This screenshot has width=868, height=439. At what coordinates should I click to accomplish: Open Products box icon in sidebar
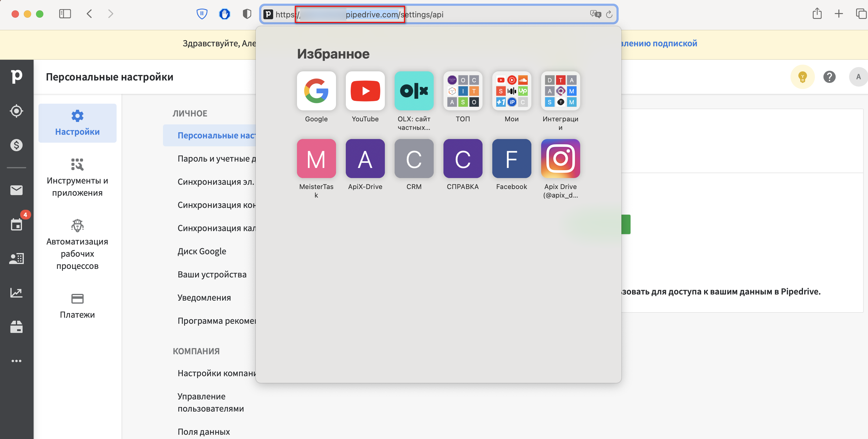tap(16, 327)
